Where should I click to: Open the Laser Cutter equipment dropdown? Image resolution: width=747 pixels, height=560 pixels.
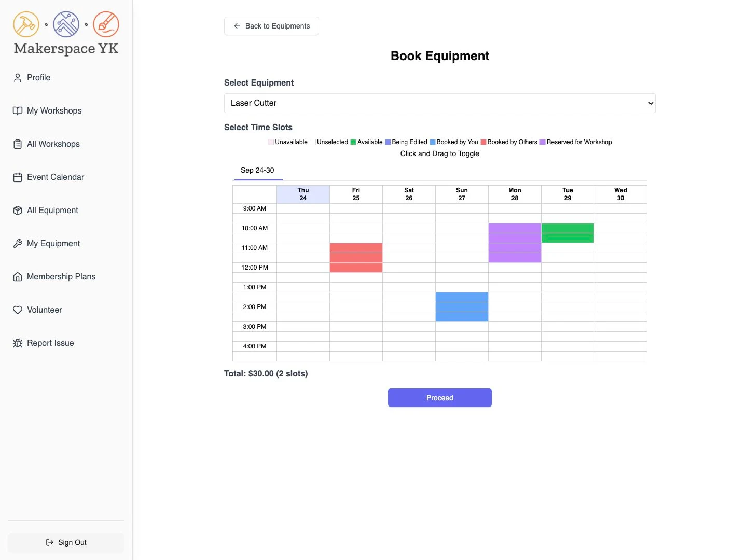point(440,103)
